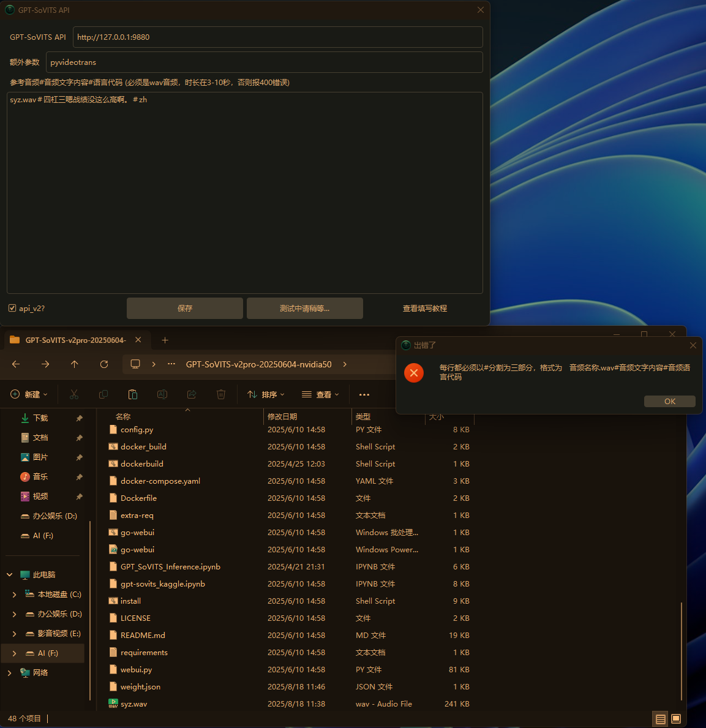Click the Rename icon in toolbar
The width and height of the screenshot is (706, 728).
162,394
